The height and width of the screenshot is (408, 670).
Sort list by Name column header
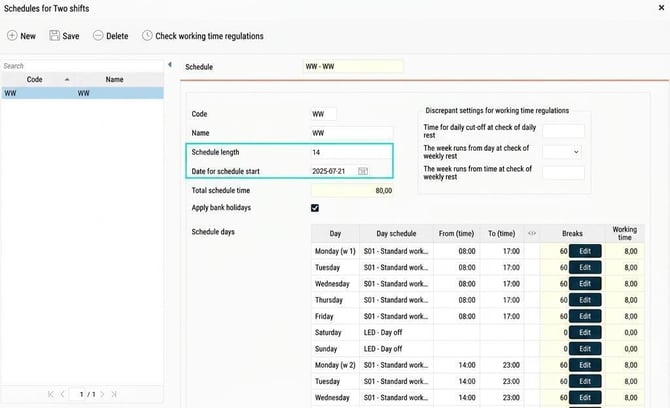pyautogui.click(x=115, y=79)
